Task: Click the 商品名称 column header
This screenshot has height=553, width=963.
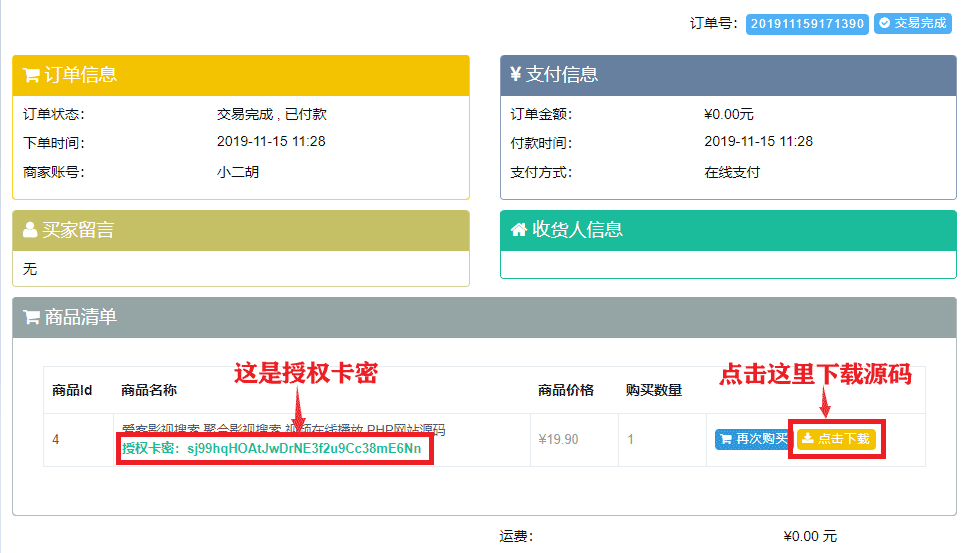Action: tap(149, 390)
